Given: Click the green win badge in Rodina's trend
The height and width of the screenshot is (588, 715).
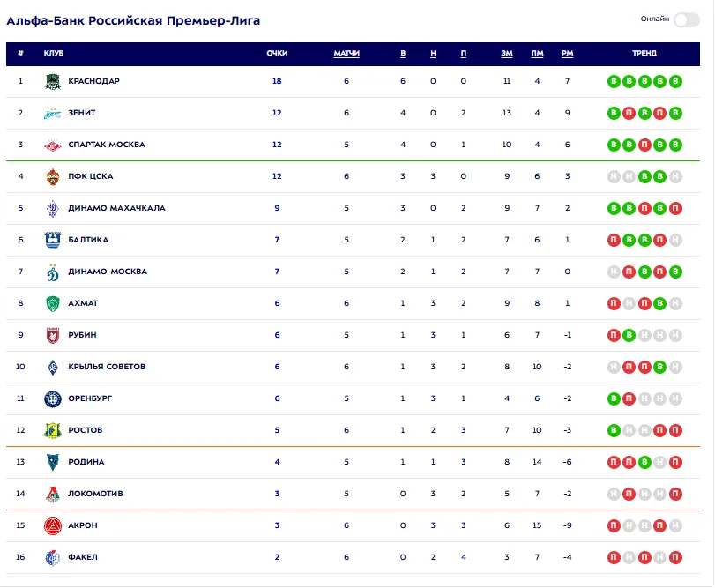Looking at the screenshot, I should pyautogui.click(x=644, y=462).
